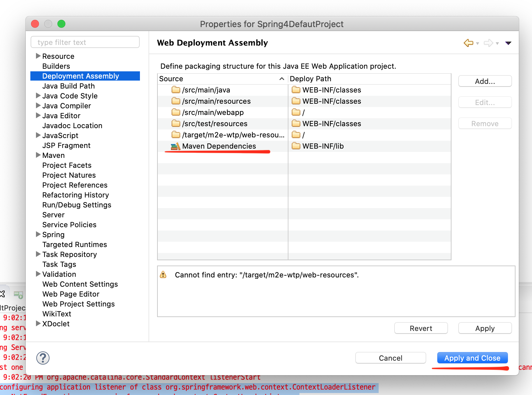Click the forward navigation arrow icon
The width and height of the screenshot is (532, 395).
point(488,43)
